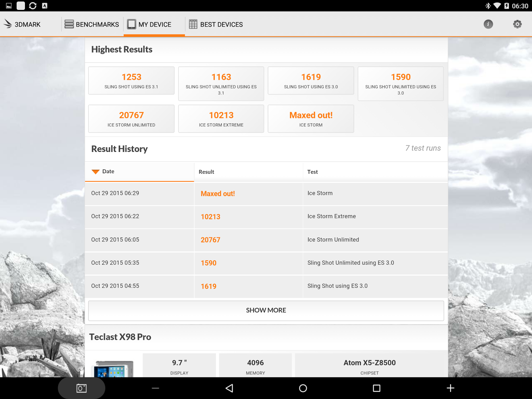Click the 4096 Memory spec tile
532x399 pixels.
point(255,365)
